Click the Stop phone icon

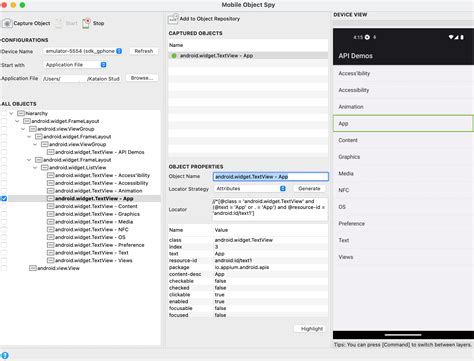coord(86,23)
